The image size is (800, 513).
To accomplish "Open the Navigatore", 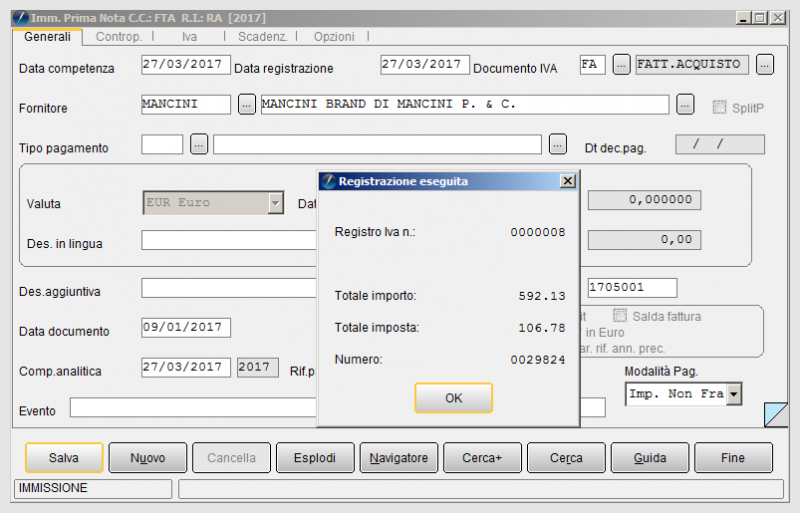I will (x=398, y=457).
